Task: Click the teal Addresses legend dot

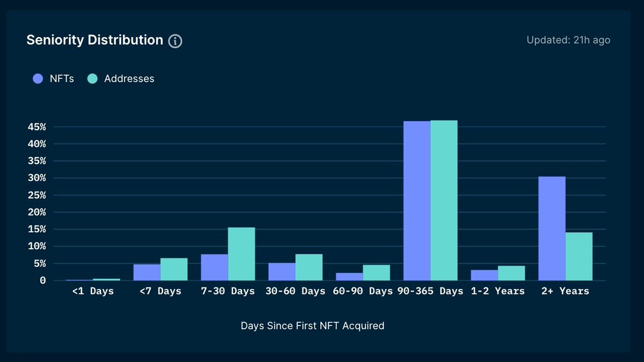Action: pos(92,78)
